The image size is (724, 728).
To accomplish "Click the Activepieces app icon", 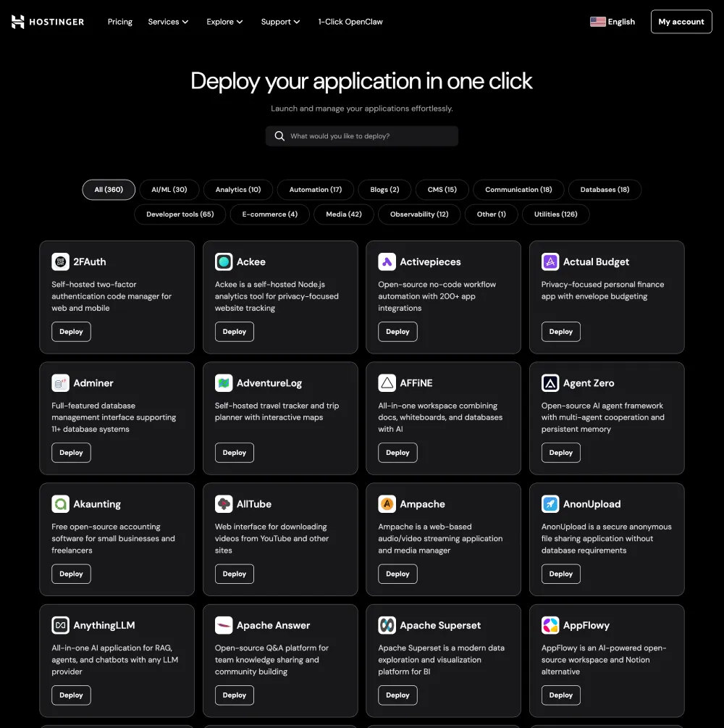I will point(387,262).
